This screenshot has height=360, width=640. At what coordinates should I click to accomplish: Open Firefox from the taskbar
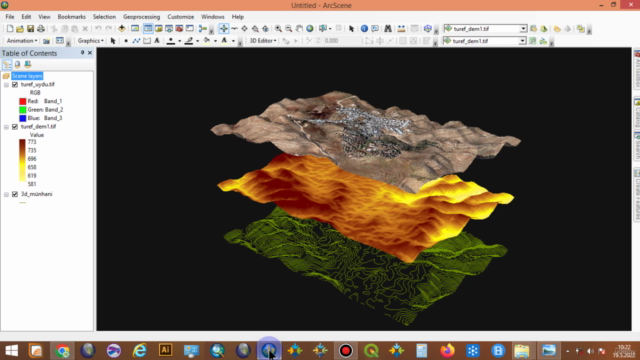coord(447,351)
